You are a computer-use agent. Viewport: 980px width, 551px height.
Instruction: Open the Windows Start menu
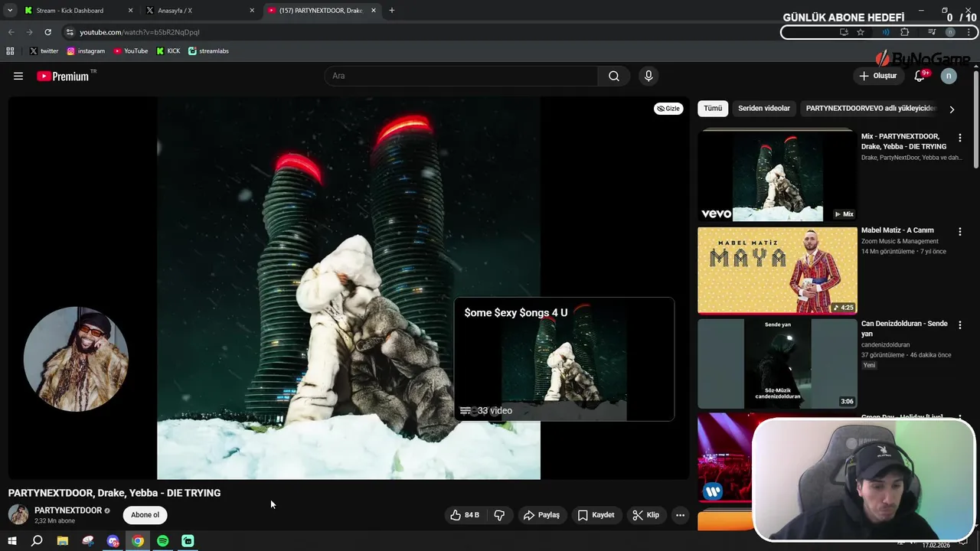click(x=12, y=541)
